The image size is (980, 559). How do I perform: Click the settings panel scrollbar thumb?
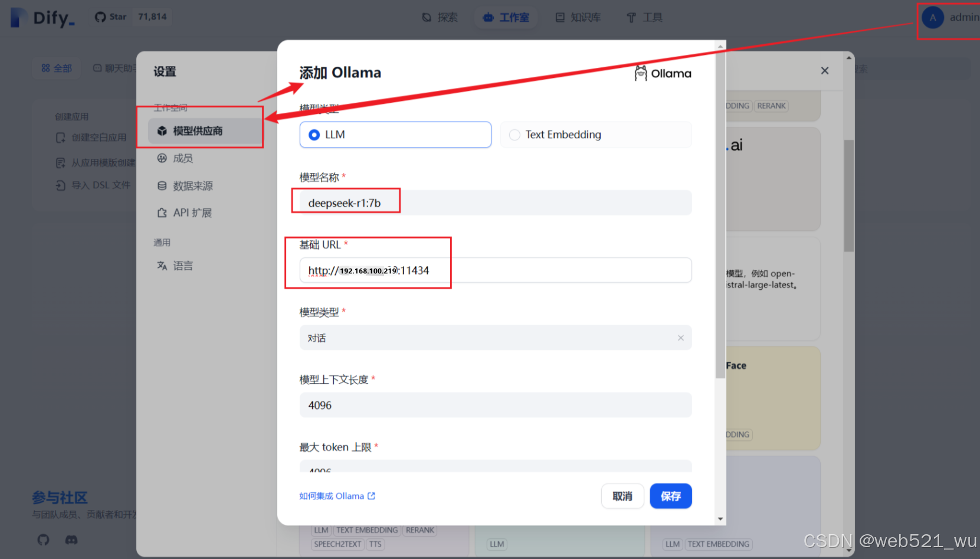849,196
